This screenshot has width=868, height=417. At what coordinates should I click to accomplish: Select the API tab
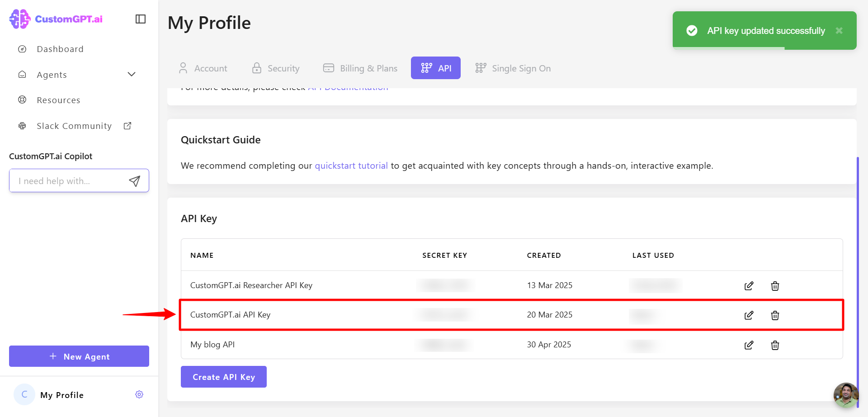(436, 68)
